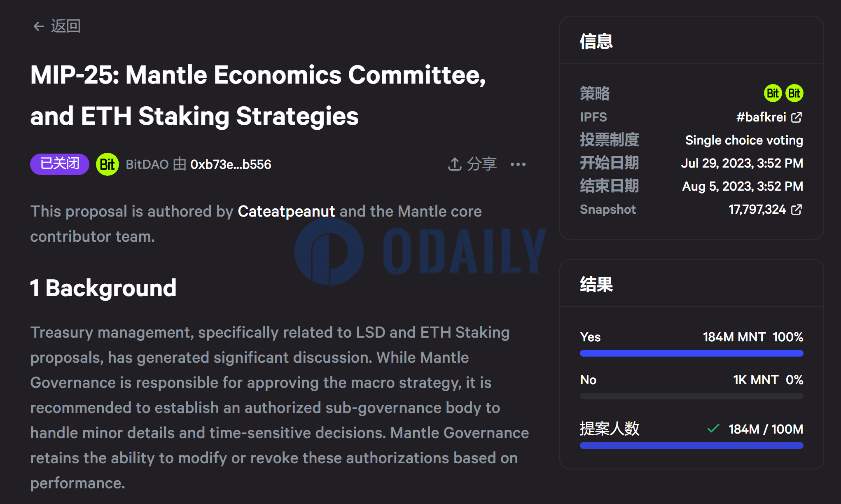Open snapshot block 17,797,324 link
This screenshot has height=504, width=841.
[x=757, y=210]
